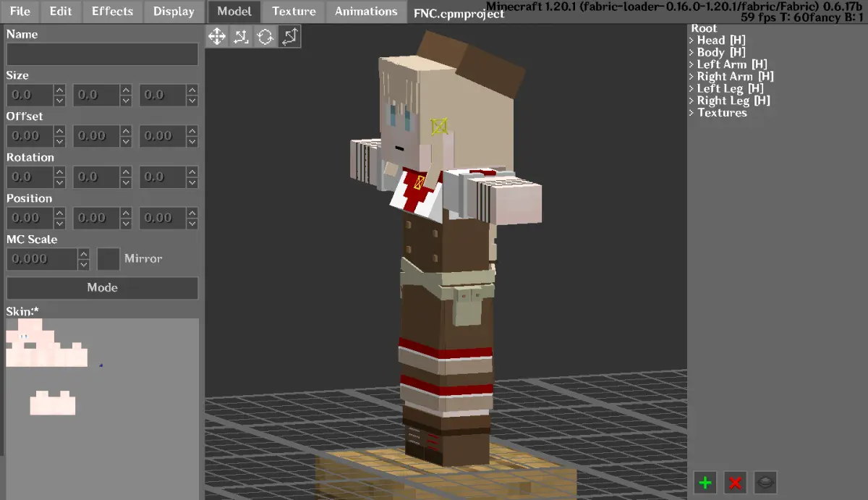Open the Effects menu
The height and width of the screenshot is (500, 868).
[x=112, y=12]
